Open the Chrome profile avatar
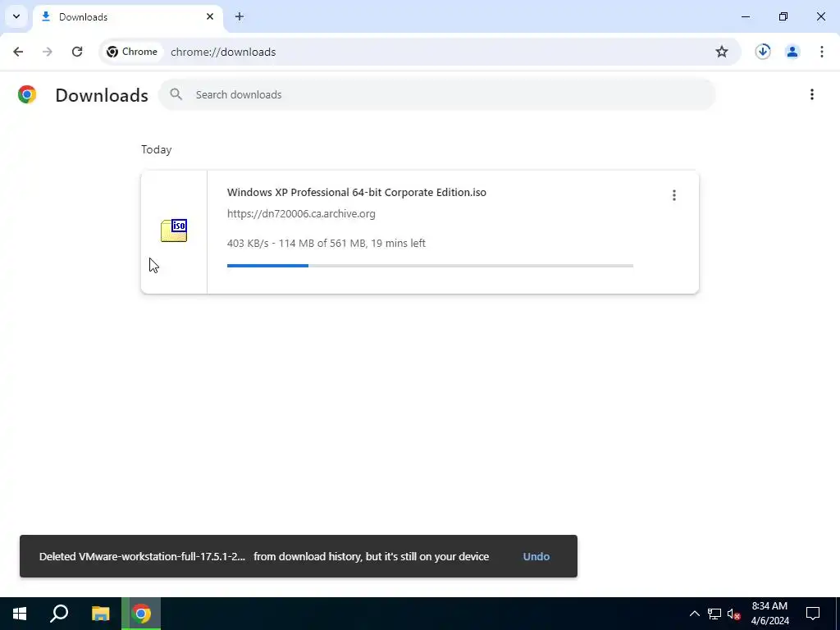Viewport: 840px width, 630px height. (x=792, y=52)
